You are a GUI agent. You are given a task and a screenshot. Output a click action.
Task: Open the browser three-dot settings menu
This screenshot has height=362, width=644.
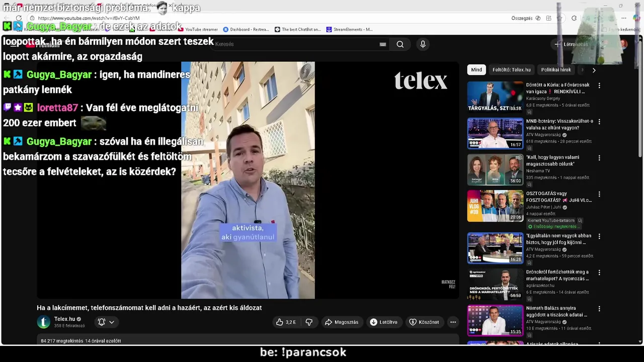pyautogui.click(x=624, y=18)
